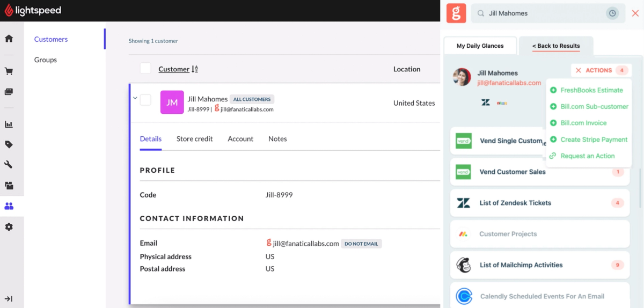
Task: Close the Actions dropdown
Action: click(579, 70)
